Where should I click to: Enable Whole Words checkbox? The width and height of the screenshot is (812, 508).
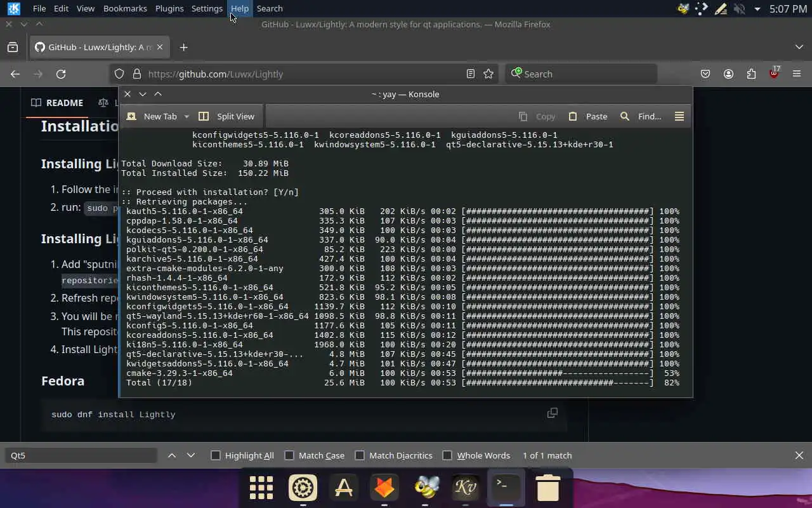coord(447,455)
